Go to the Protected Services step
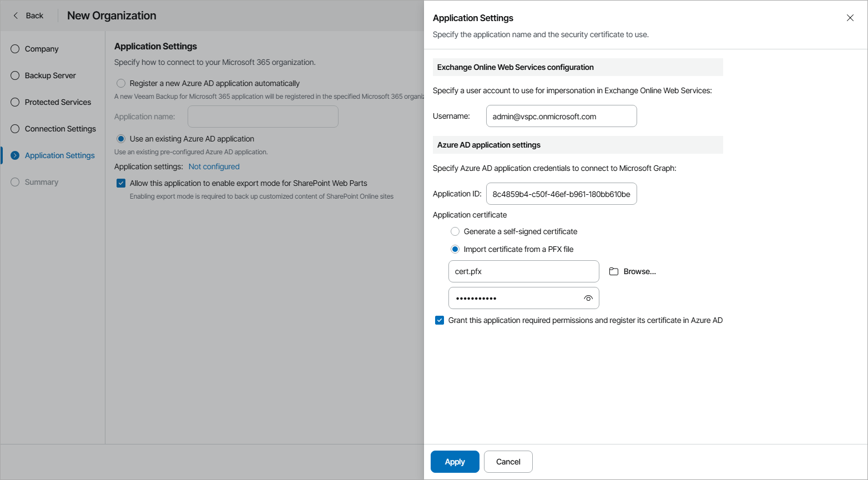Viewport: 868px width, 480px height. pyautogui.click(x=57, y=102)
